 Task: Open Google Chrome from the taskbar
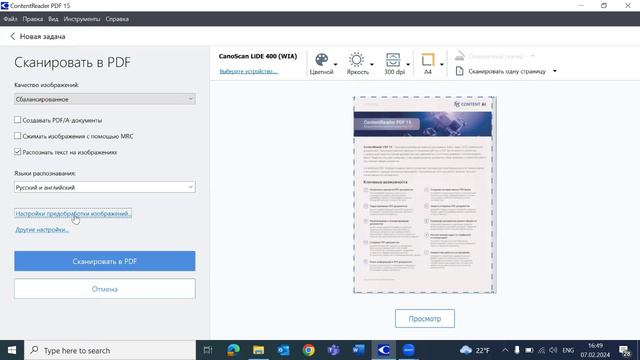pyautogui.click(x=309, y=350)
